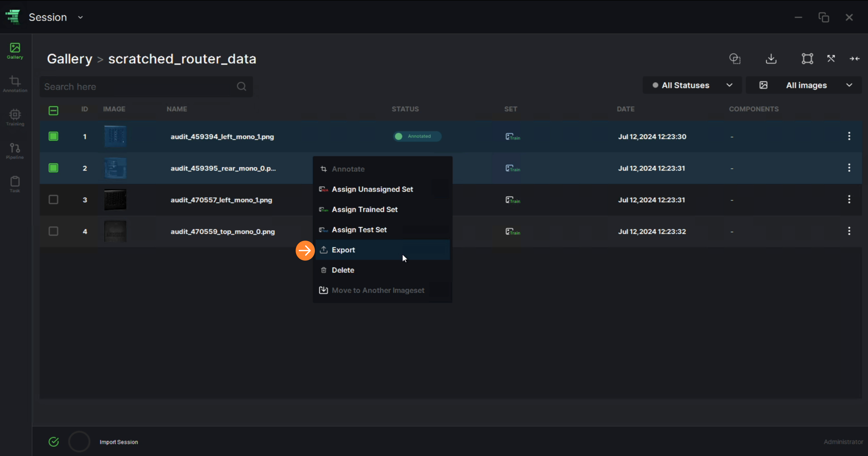Choose Export from the context menu
This screenshot has height=456, width=868.
[x=382, y=250]
